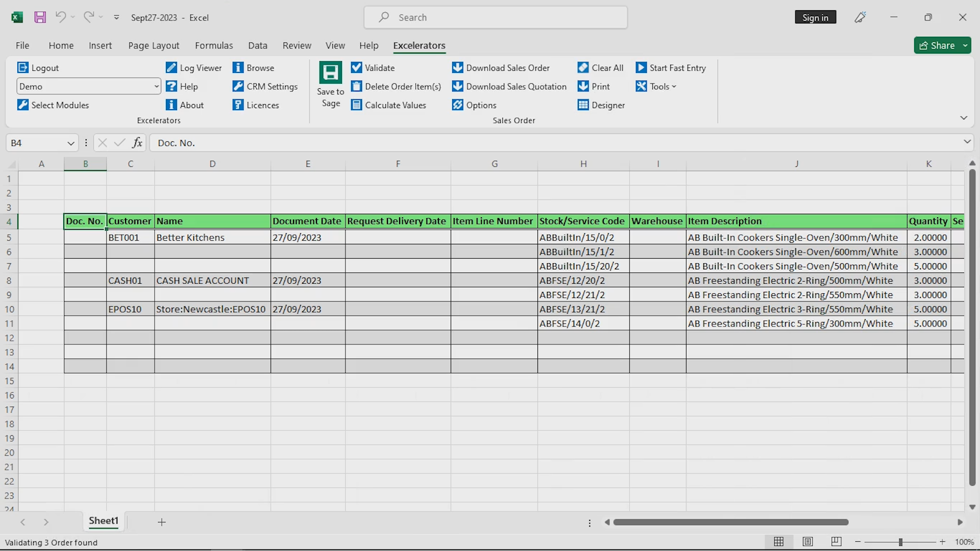Click the Logout icon
The width and height of the screenshot is (980, 551).
click(x=22, y=68)
